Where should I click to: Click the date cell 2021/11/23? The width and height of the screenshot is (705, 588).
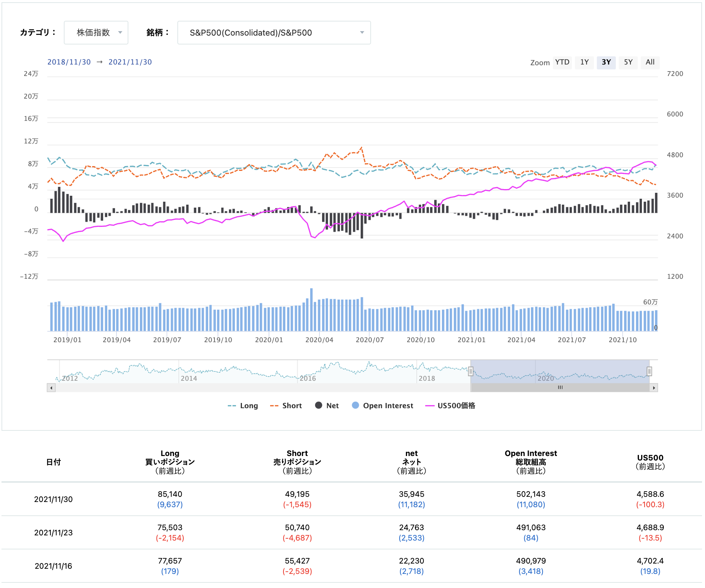point(53,533)
